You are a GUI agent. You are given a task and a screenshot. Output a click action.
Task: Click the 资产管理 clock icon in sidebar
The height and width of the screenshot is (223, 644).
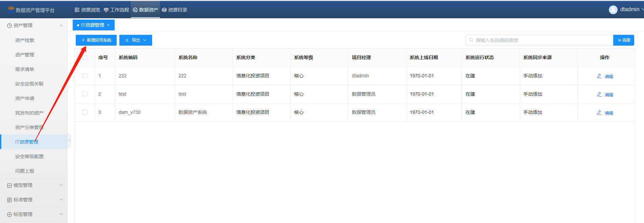click(x=9, y=26)
